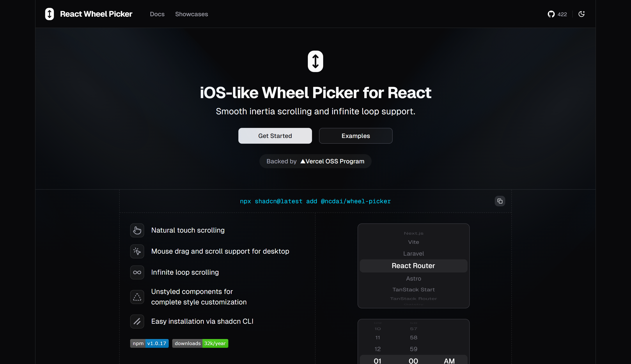631x364 pixels.
Task: Click the natural touch scrolling hand icon
Action: click(x=137, y=230)
